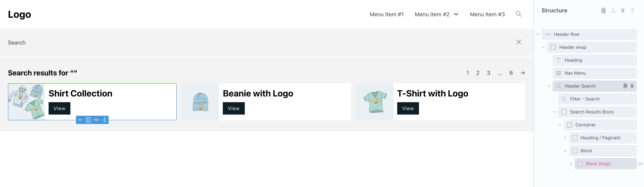Image resolution: width=644 pixels, height=187 pixels.
Task: Expand the Heading / Pagination node
Action: coord(565,138)
